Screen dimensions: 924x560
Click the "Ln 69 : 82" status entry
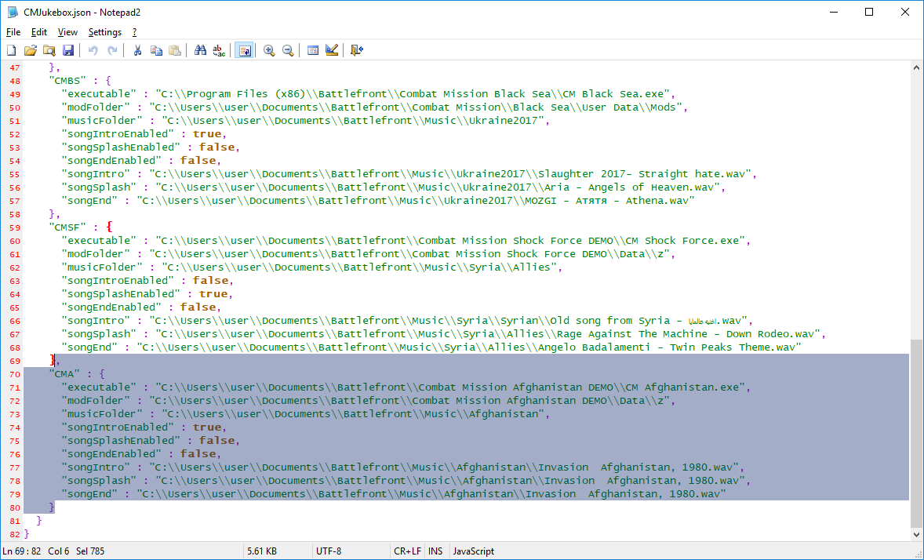click(x=22, y=551)
